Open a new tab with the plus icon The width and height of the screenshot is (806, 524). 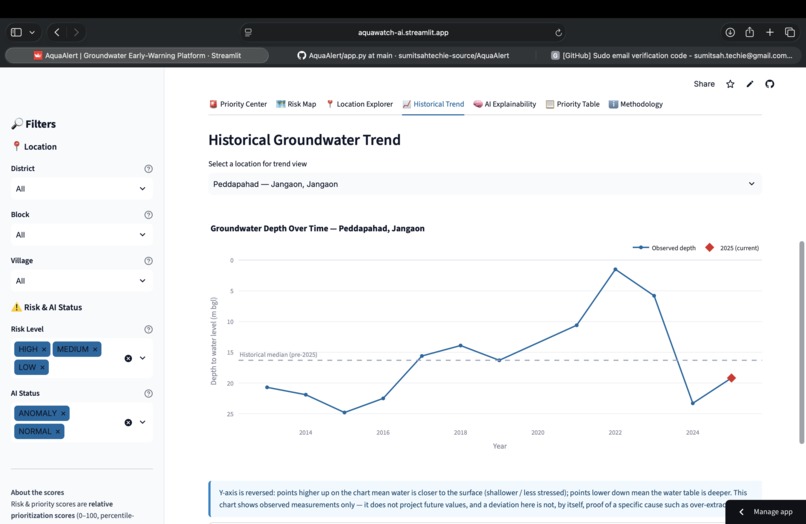click(x=770, y=32)
